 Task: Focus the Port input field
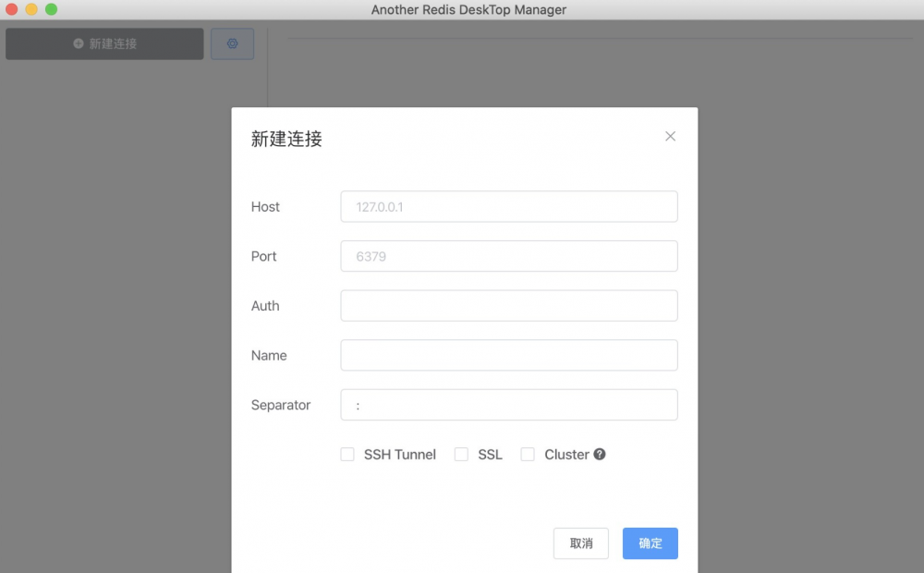tap(509, 256)
